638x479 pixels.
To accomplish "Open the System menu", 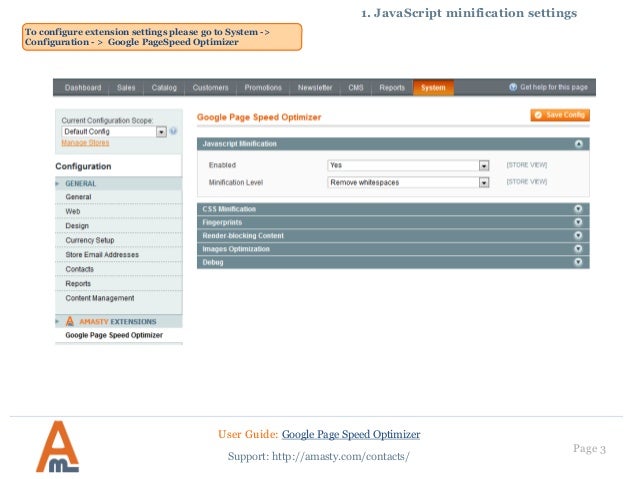I will pos(433,87).
